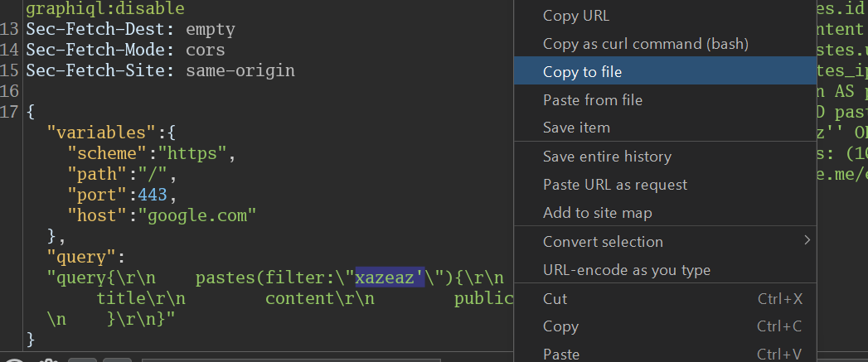868x362 pixels.
Task: Click the "scheme" JSON key
Action: [108, 153]
